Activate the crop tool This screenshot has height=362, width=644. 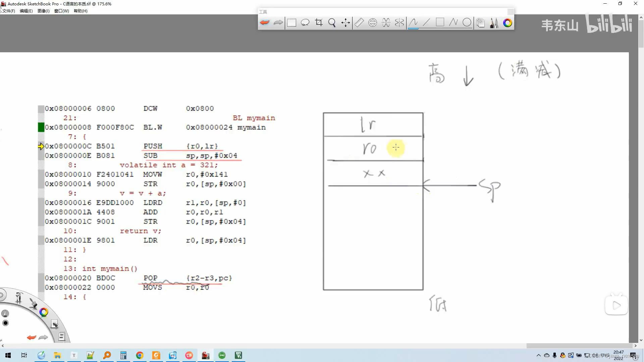pyautogui.click(x=319, y=23)
